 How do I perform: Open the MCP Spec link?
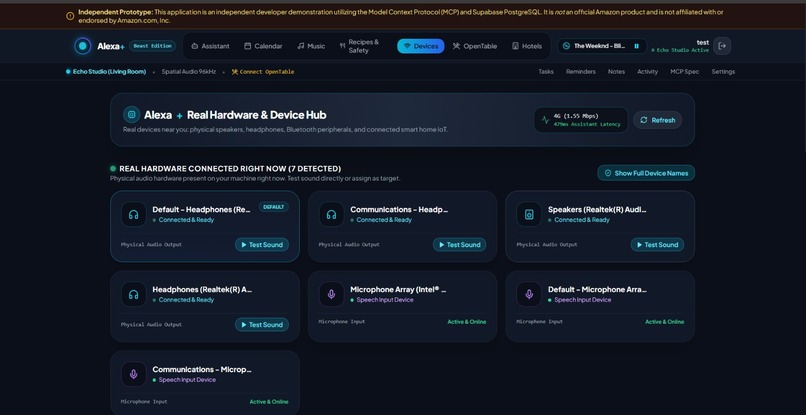pos(684,71)
